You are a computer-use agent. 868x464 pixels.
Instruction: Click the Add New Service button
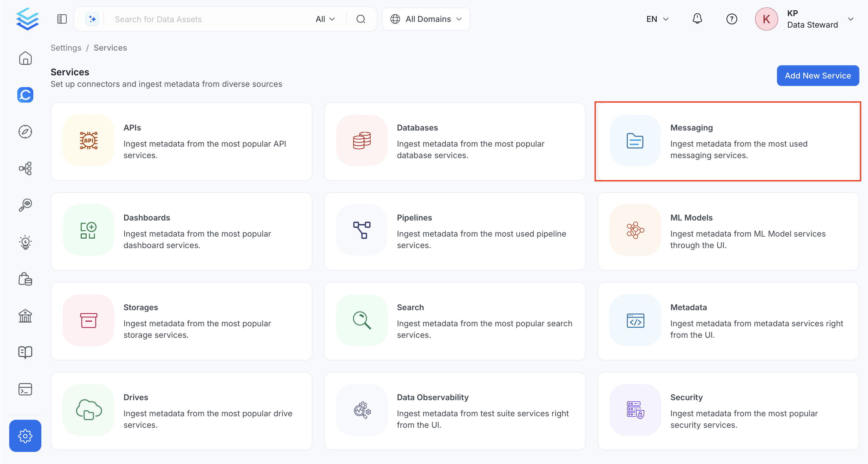(x=818, y=76)
